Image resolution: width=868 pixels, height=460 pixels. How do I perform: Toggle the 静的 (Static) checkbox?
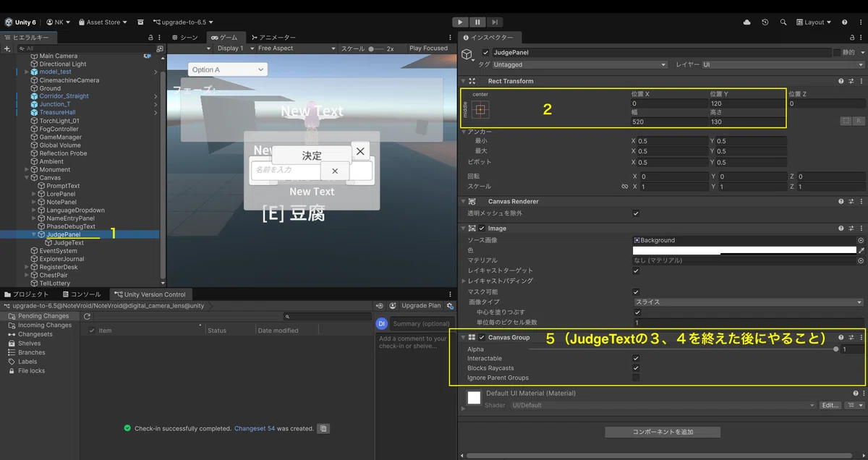point(837,53)
